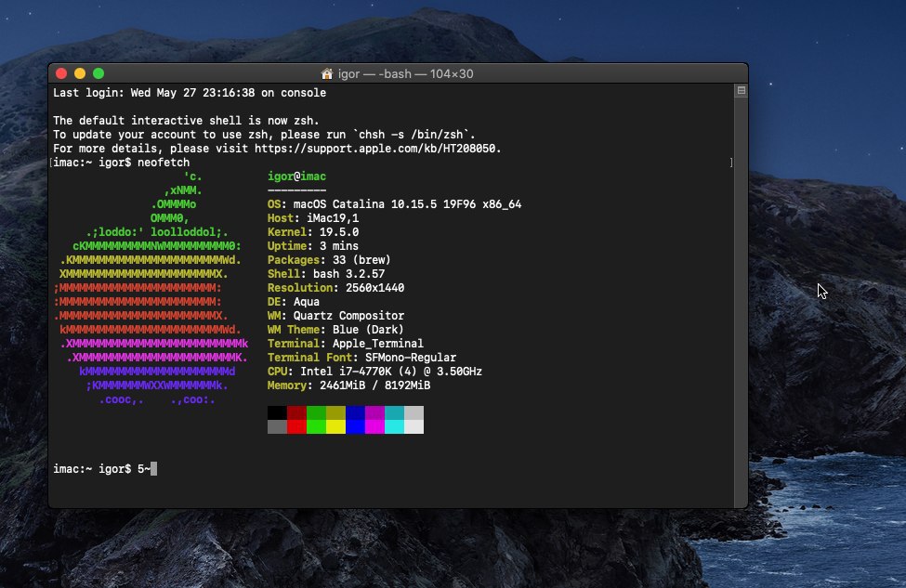Click the 'Shell: bash 3.2.57' line

coord(326,273)
